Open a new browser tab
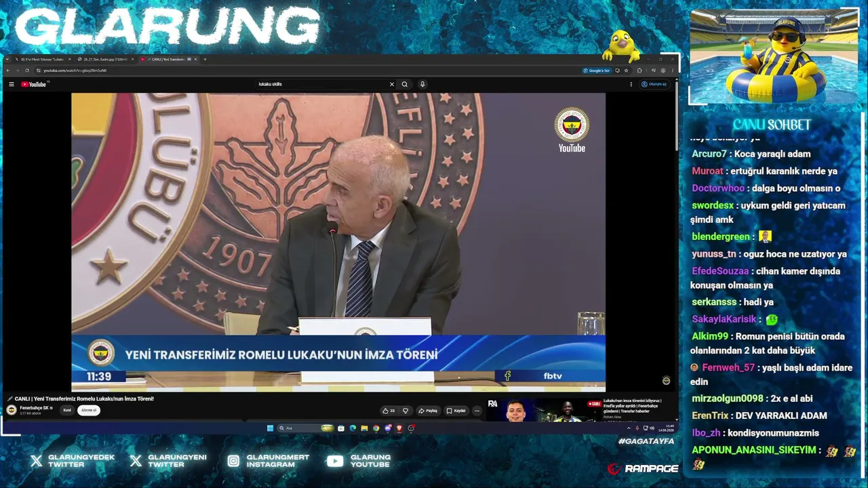 click(x=205, y=59)
